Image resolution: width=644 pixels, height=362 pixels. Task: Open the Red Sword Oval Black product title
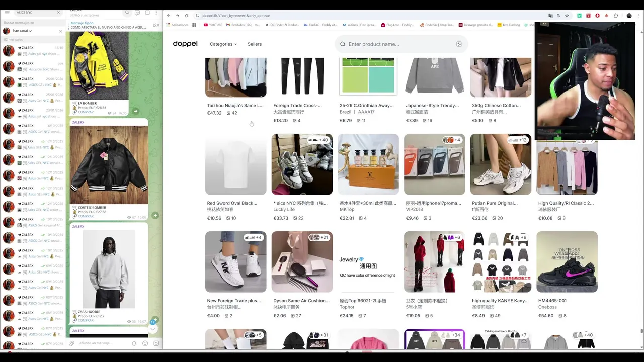tap(232, 203)
